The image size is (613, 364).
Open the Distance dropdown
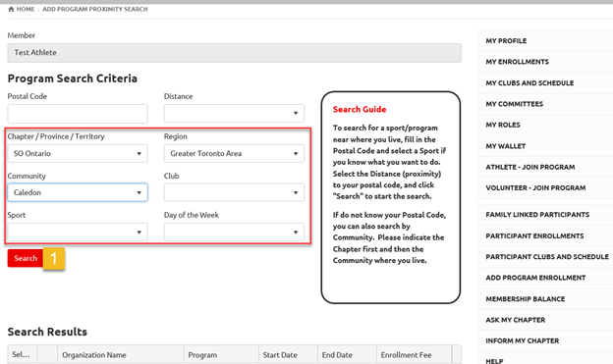(x=234, y=114)
